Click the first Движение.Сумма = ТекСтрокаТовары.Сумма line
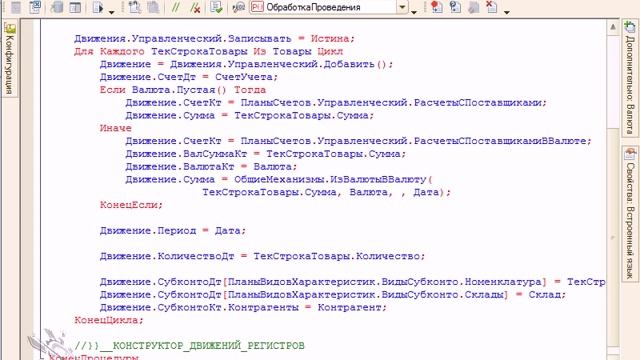Viewport: 640px width, 360px height. pyautogui.click(x=250, y=116)
